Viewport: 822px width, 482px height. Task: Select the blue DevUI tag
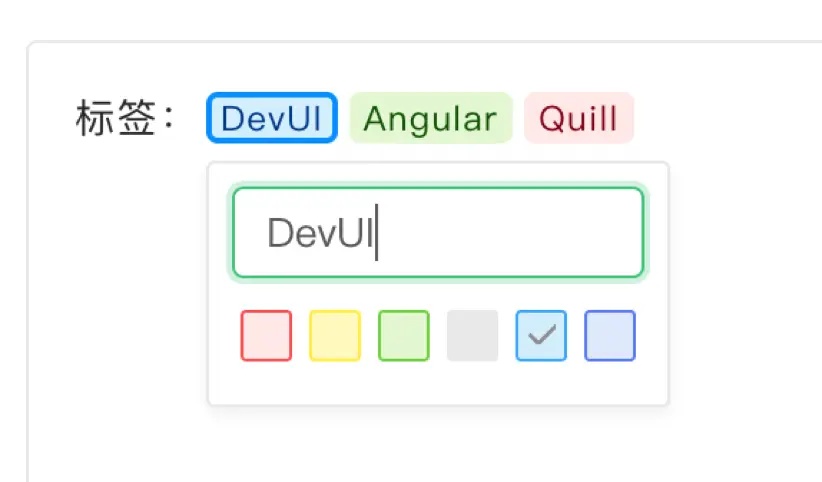point(271,118)
